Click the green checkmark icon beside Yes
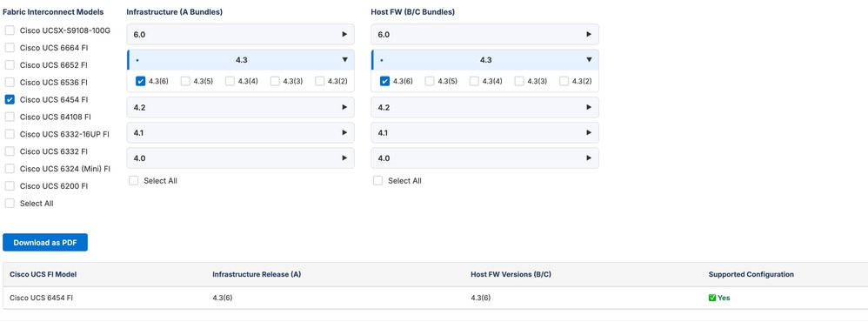This screenshot has height=322, width=868. [712, 298]
